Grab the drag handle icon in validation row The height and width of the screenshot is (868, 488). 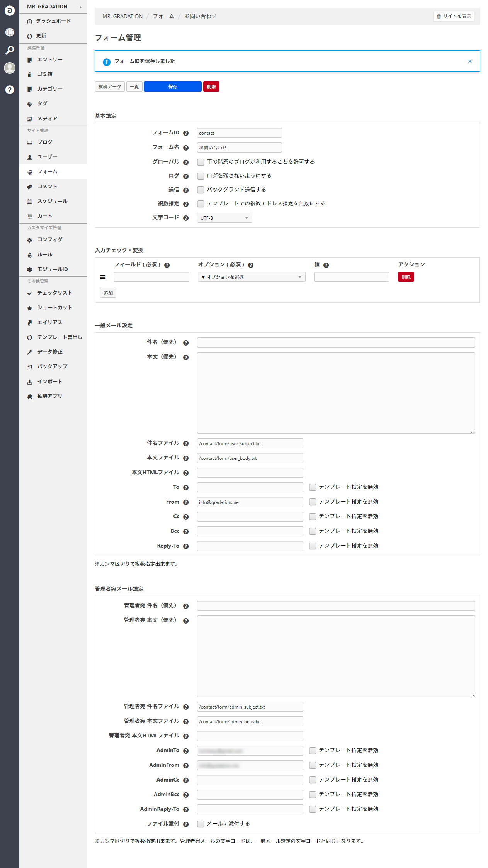coord(103,277)
